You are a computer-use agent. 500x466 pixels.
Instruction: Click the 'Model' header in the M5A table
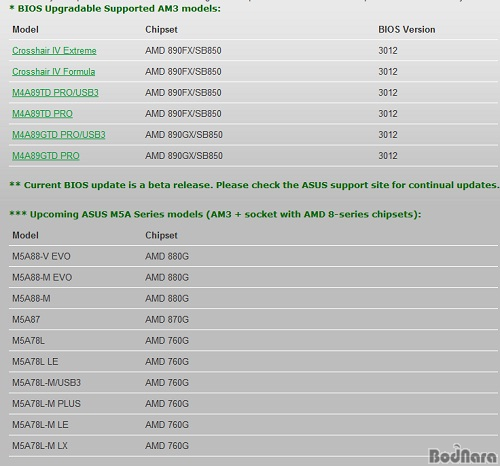click(x=25, y=235)
